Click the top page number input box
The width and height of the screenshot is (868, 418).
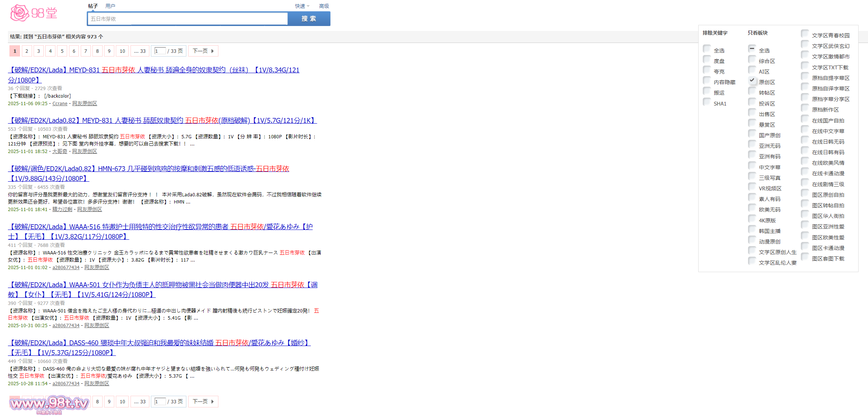[160, 51]
